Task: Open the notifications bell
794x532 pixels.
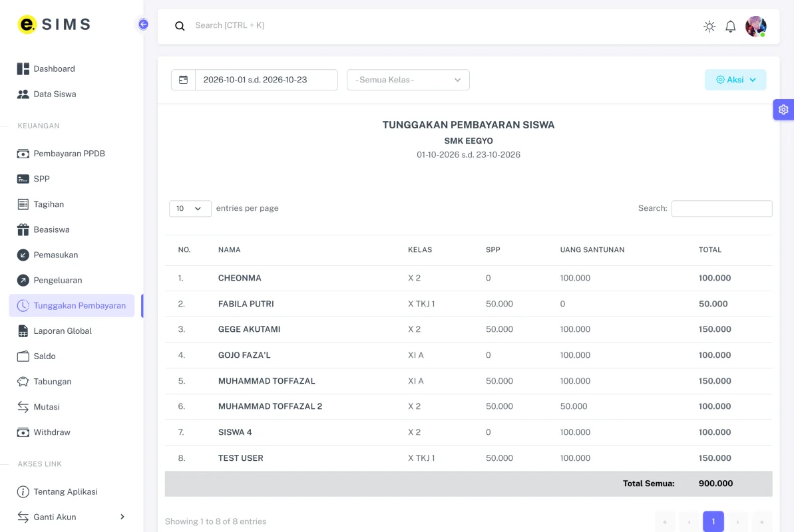Action: point(730,27)
